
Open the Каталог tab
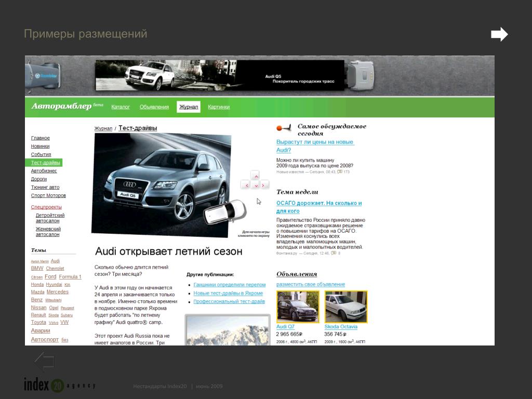[121, 107]
